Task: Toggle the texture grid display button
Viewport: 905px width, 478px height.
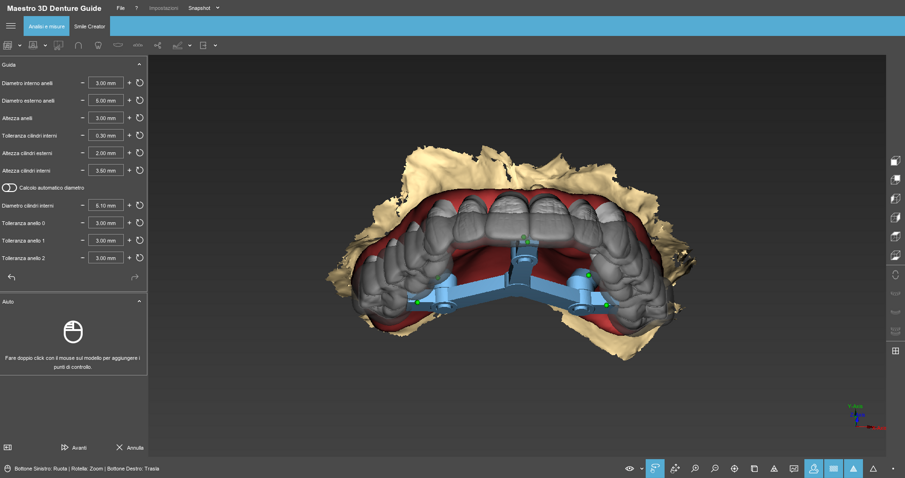Action: tap(833, 468)
